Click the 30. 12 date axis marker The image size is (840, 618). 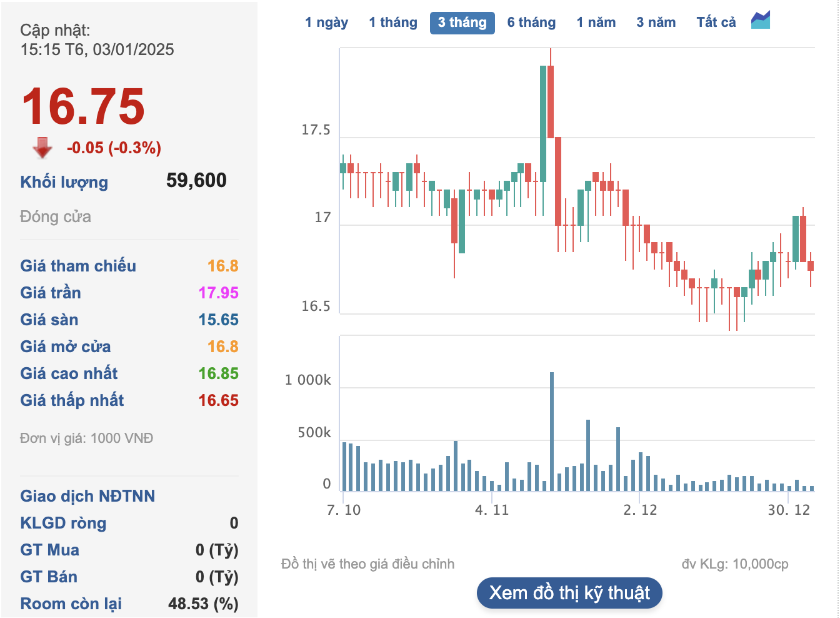tap(789, 510)
